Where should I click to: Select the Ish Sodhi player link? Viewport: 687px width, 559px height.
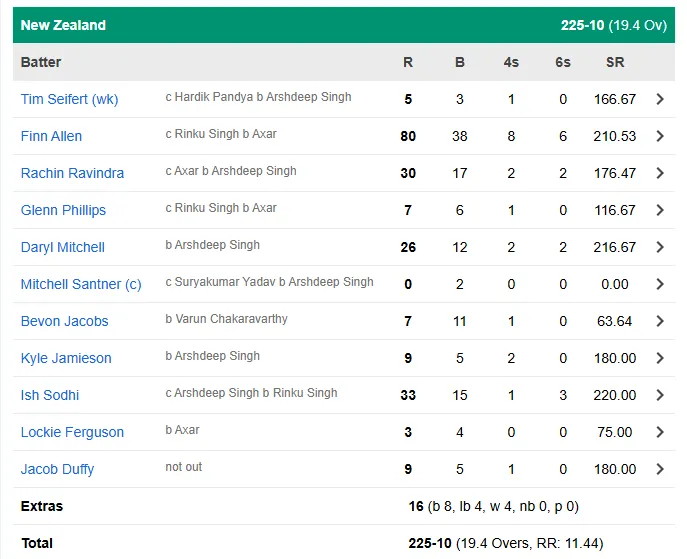tap(50, 395)
